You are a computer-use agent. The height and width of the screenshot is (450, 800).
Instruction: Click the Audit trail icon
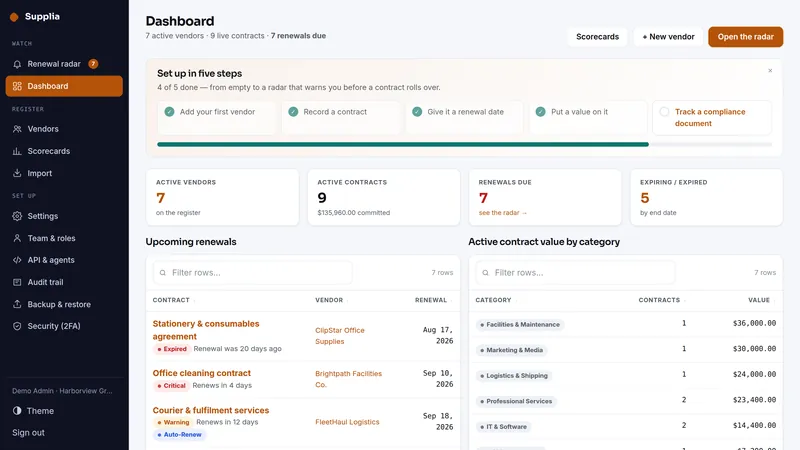[17, 282]
